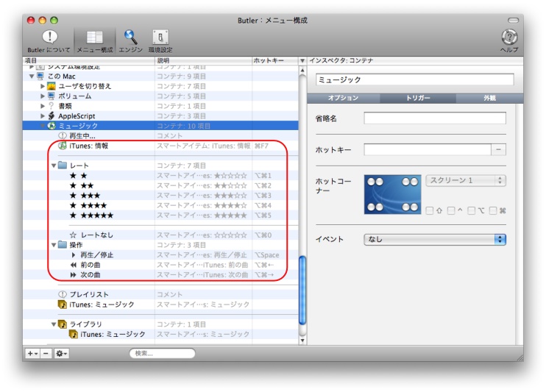Viewport: 546px width, 392px height.
Task: Click the 省略名 input field
Action: [x=435, y=118]
